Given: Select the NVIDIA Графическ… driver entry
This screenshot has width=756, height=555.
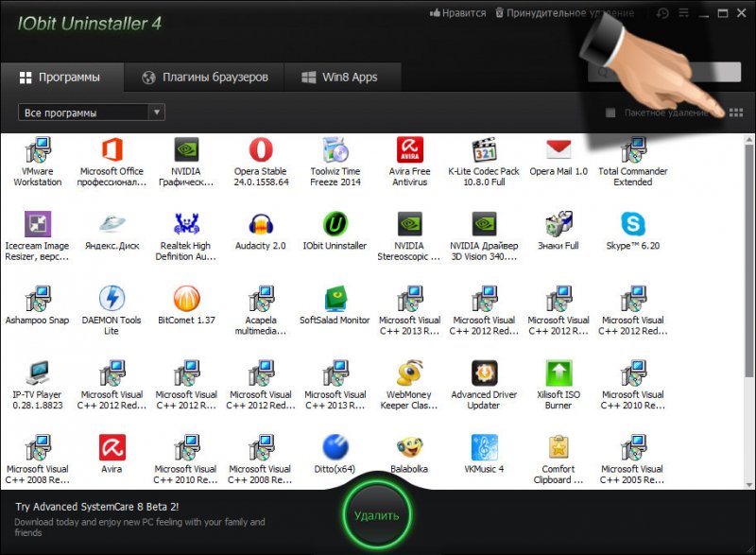Looking at the screenshot, I should coord(186,162).
